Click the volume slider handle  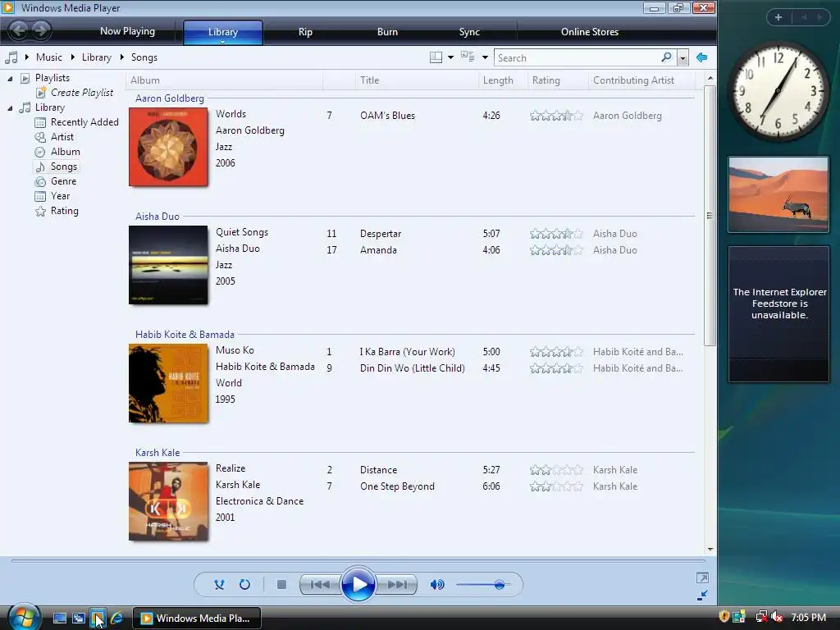pyautogui.click(x=500, y=584)
